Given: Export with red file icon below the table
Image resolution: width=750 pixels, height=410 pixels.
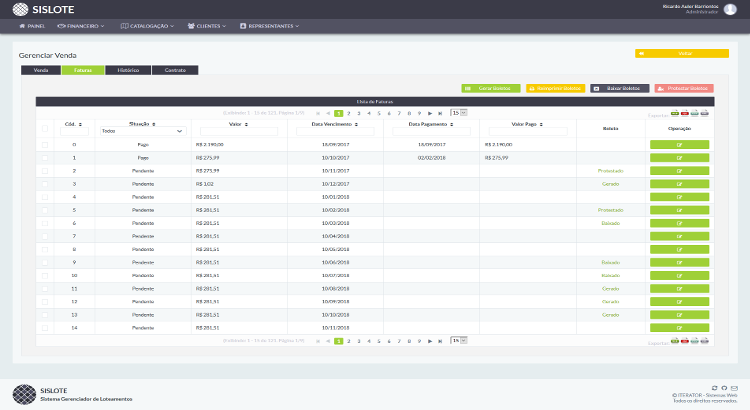Looking at the screenshot, I should click(x=685, y=341).
